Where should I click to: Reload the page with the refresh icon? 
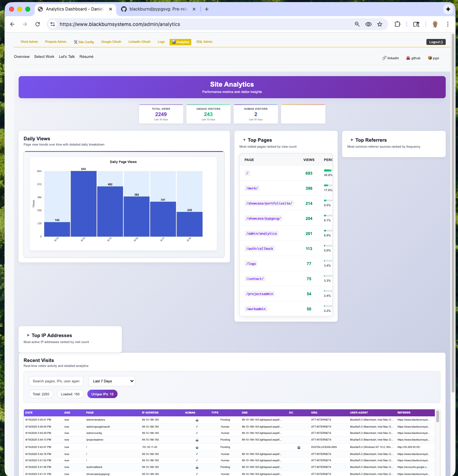[38, 24]
